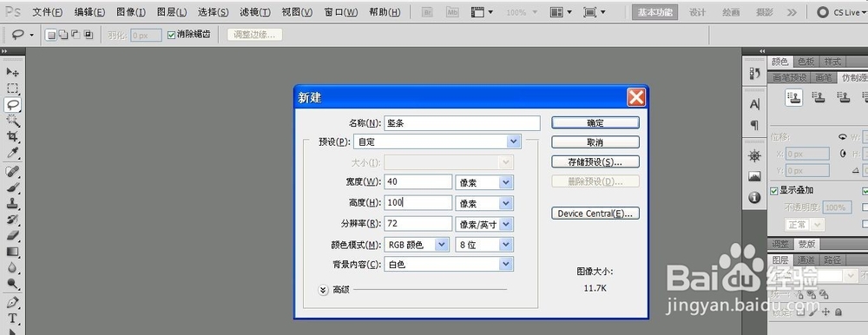This screenshot has height=335, width=868.
Task: Select the Essentials (基本功能) workspace
Action: pos(654,12)
